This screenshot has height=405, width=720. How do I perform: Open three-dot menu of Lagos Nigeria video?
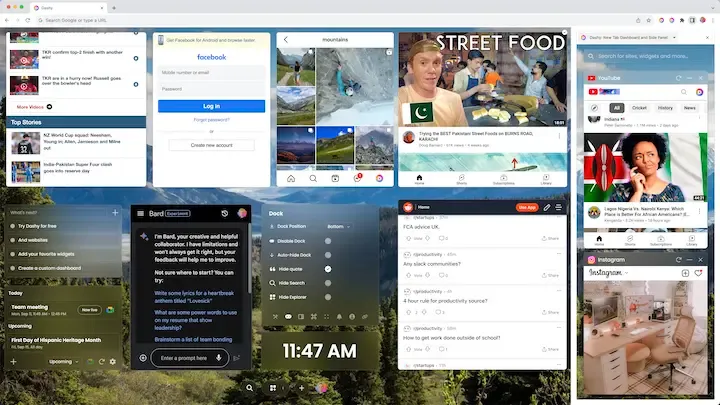click(699, 211)
